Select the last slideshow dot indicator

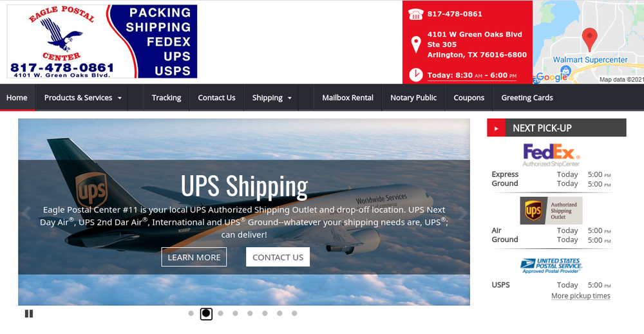pos(294,313)
